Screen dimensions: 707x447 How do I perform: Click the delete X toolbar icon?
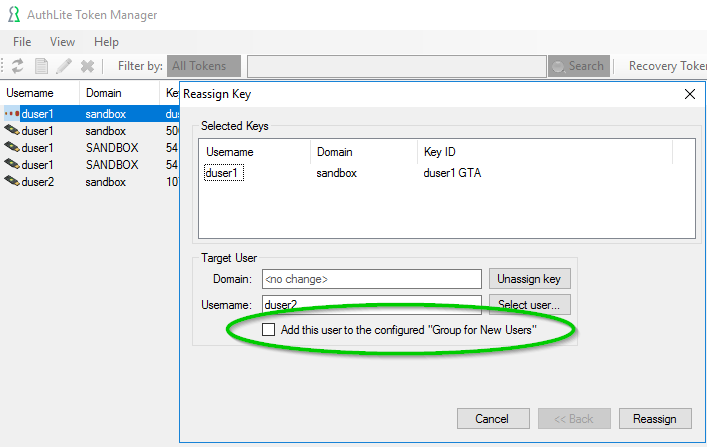point(87,66)
